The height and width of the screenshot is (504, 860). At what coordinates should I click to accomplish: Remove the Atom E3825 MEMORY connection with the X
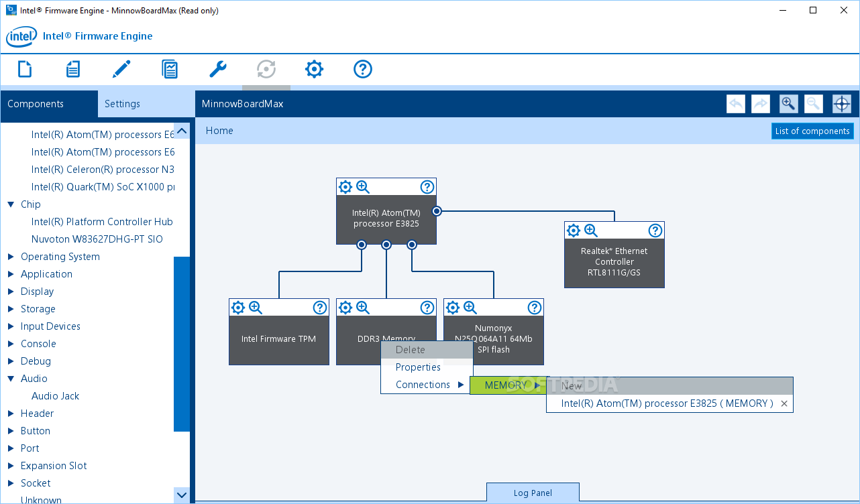[x=784, y=403]
